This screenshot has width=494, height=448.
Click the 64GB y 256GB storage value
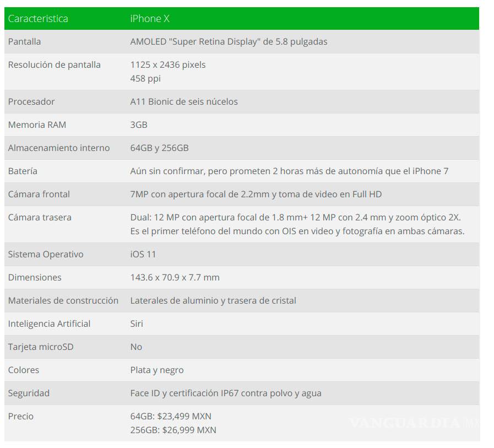(159, 148)
